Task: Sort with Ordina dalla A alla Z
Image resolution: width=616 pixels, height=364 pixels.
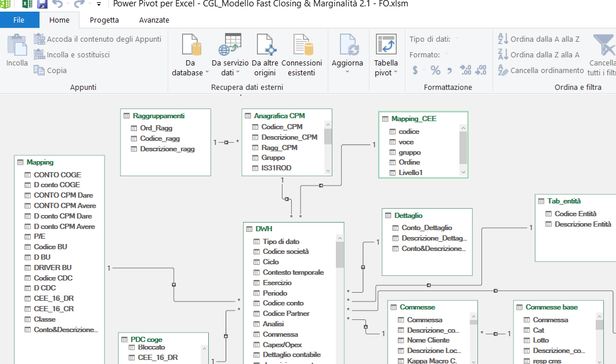Action: pos(539,39)
